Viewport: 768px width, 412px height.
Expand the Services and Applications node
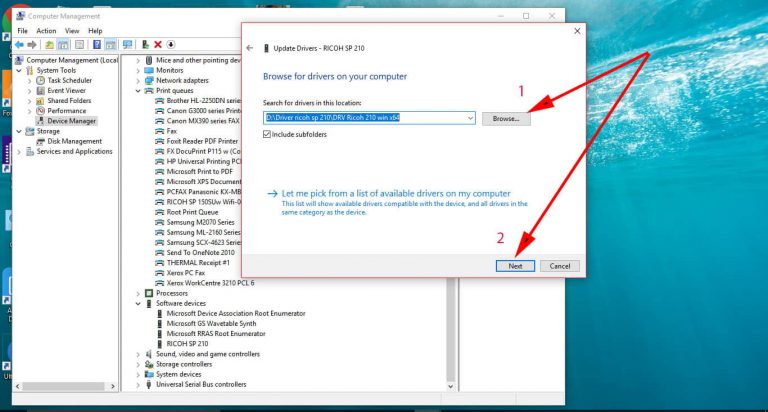pyautogui.click(x=29, y=151)
